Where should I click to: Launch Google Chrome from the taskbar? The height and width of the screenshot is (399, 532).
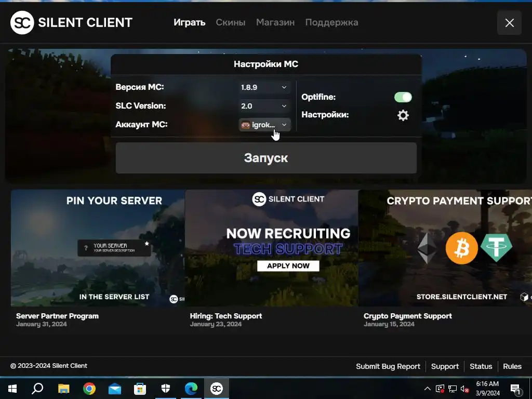pos(89,389)
